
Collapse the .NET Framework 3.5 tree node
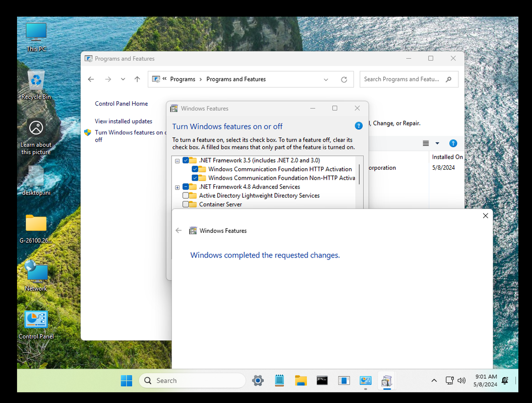point(177,161)
